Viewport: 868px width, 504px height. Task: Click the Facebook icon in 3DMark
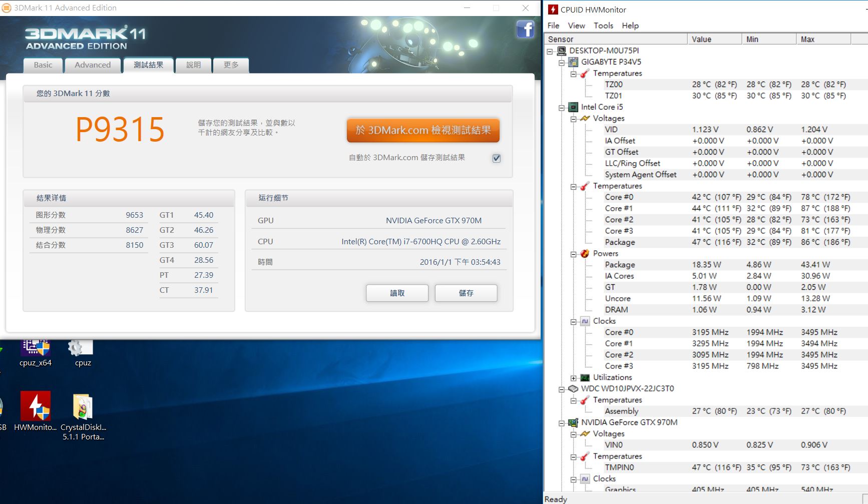pos(525,30)
